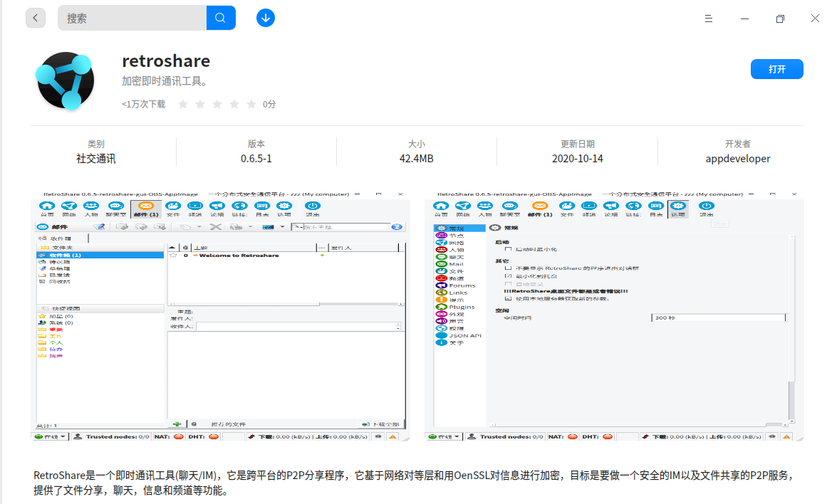This screenshot has width=832, height=504.
Task: Click the 版本 label
Action: (x=256, y=144)
